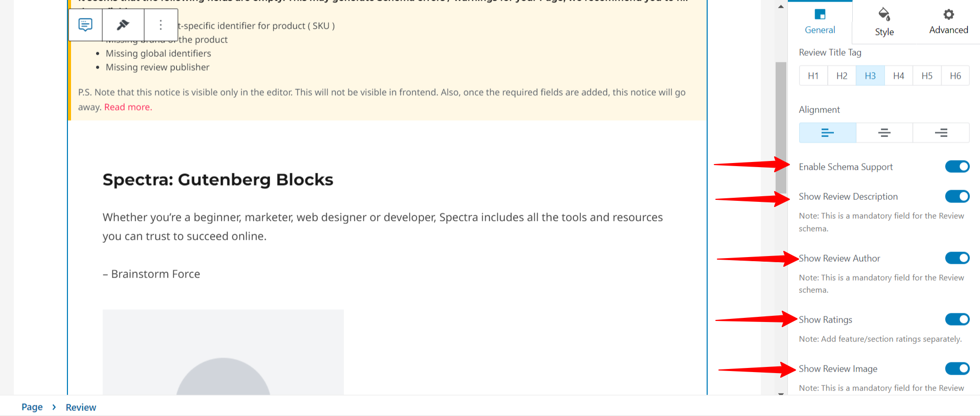Disable Show Review Image toggle
The image size is (980, 416).
957,368
